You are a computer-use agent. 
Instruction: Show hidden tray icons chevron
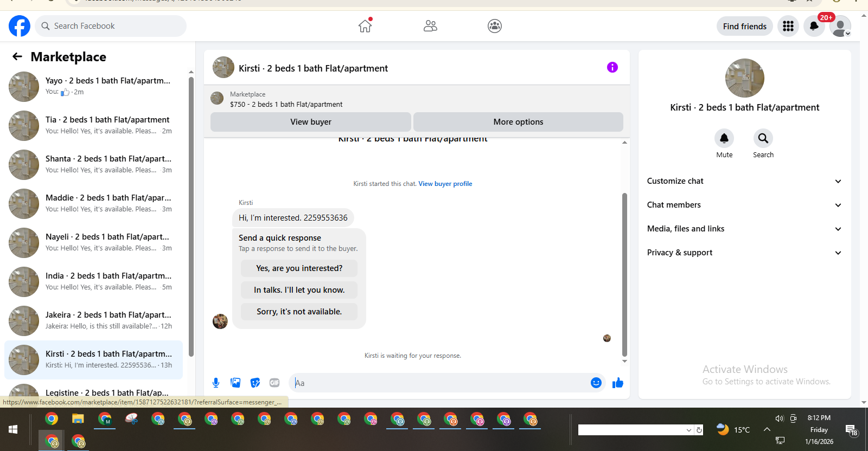[767, 429]
